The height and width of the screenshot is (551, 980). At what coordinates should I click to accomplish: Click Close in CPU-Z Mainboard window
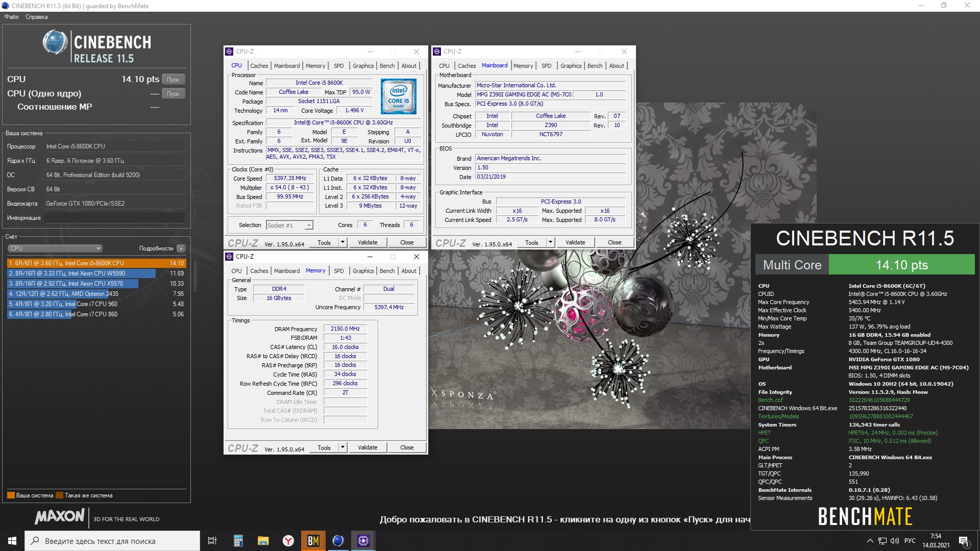615,242
